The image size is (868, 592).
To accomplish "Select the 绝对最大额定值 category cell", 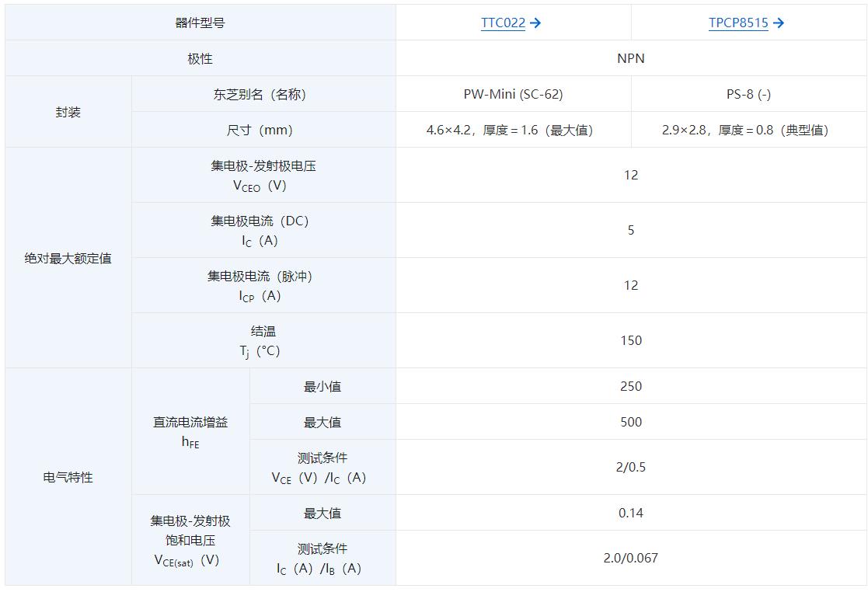I will point(68,258).
